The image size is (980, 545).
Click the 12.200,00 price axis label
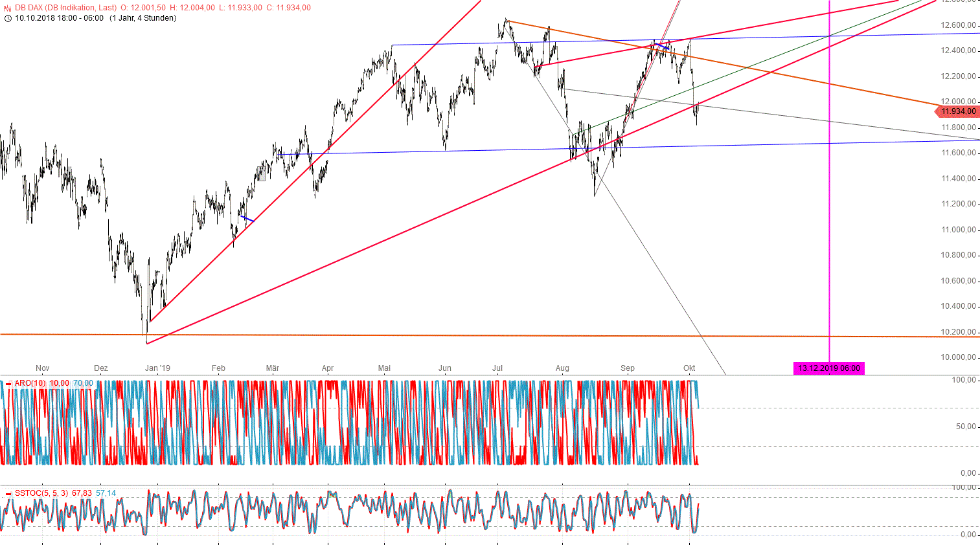point(958,76)
